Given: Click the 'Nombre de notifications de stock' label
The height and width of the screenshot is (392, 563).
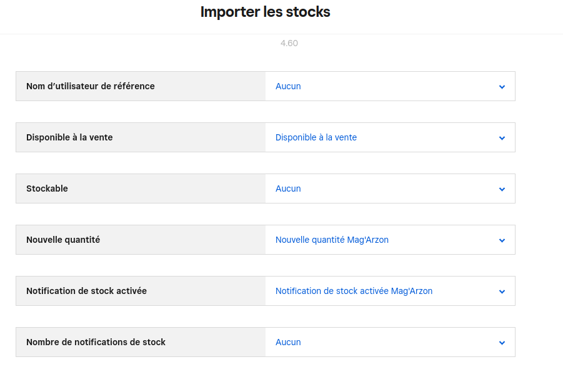Looking at the screenshot, I should [96, 342].
